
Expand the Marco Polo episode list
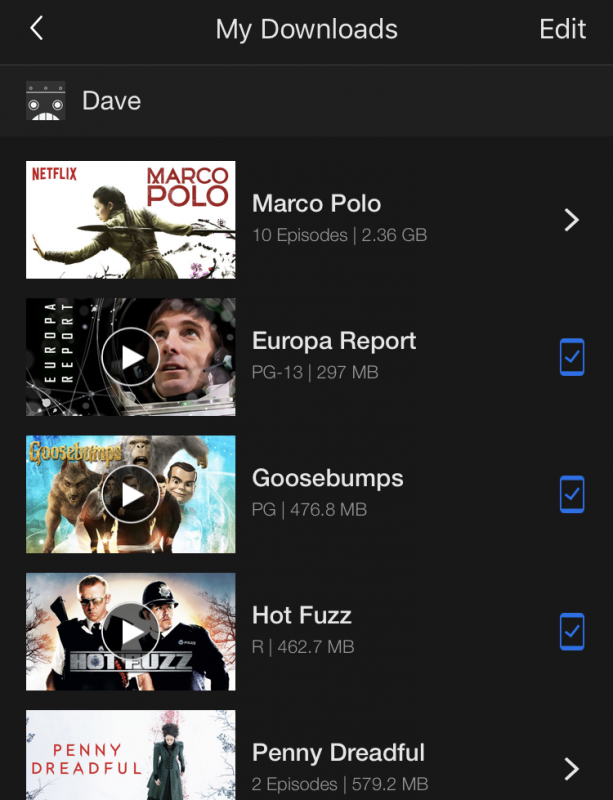pos(572,220)
